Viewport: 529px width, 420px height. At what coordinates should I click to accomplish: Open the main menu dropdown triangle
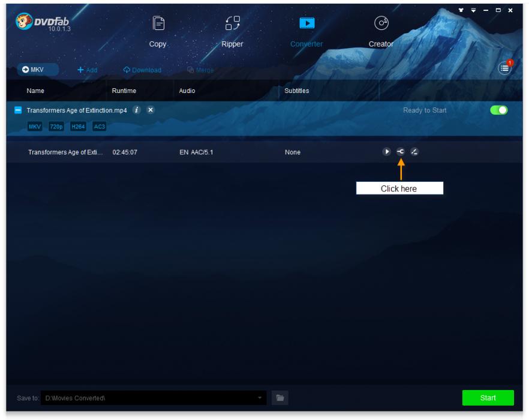pos(473,10)
